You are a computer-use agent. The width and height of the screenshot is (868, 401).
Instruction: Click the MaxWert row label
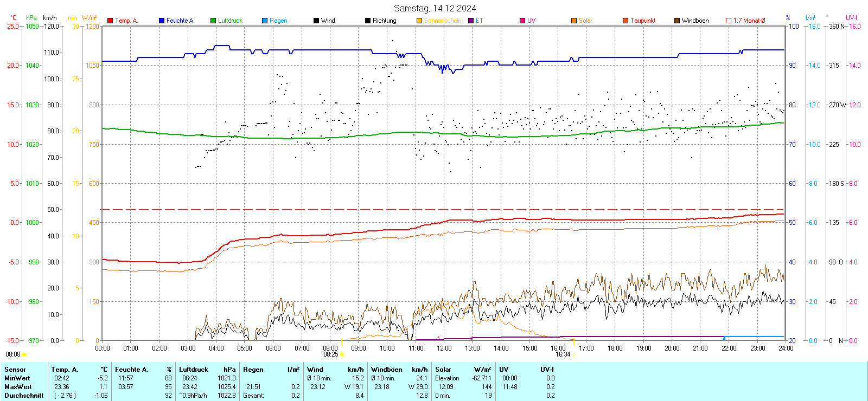18,387
